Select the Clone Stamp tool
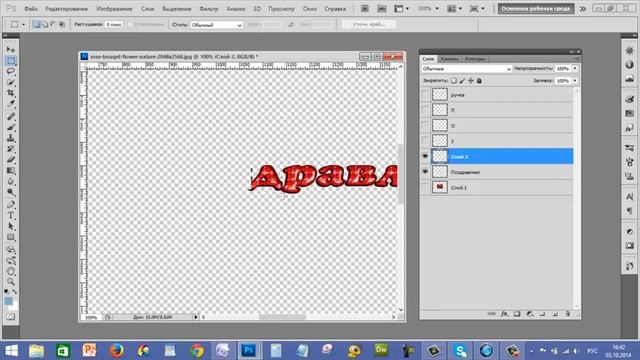The image size is (640, 360). coord(11,138)
